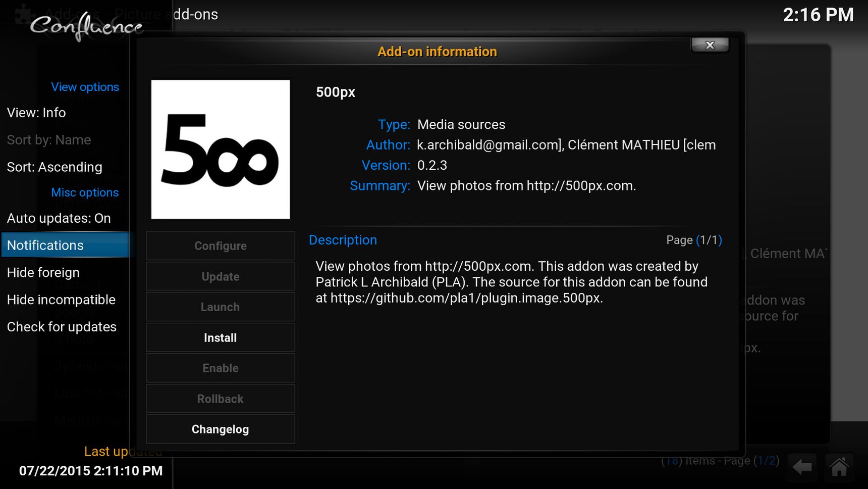Click the Install button
The image size is (868, 489).
click(221, 337)
